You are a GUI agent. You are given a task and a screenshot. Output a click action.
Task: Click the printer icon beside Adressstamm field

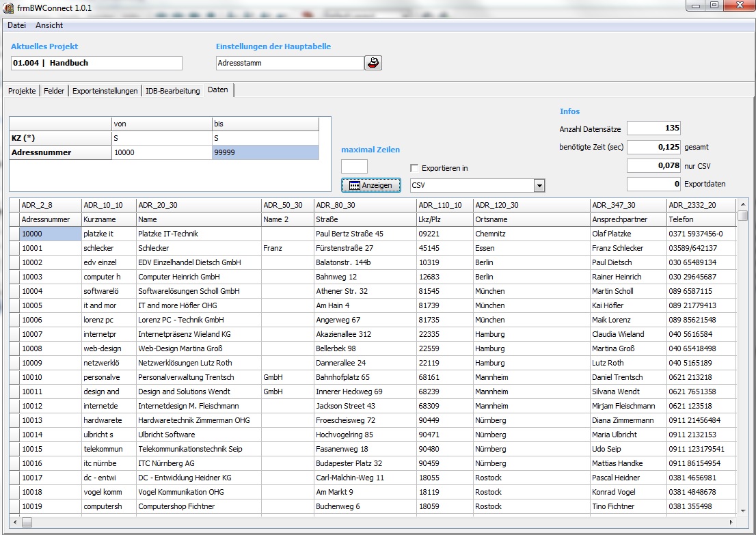(373, 63)
